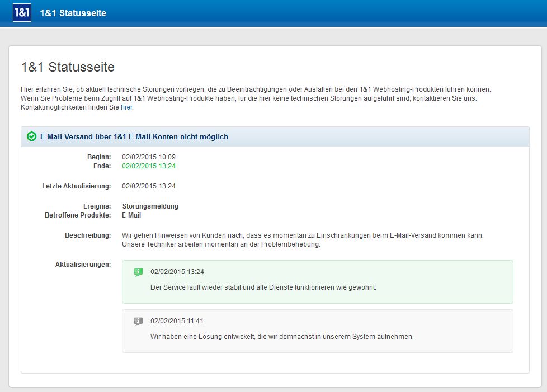Click the gray info speech bubble icon

pos(138,321)
